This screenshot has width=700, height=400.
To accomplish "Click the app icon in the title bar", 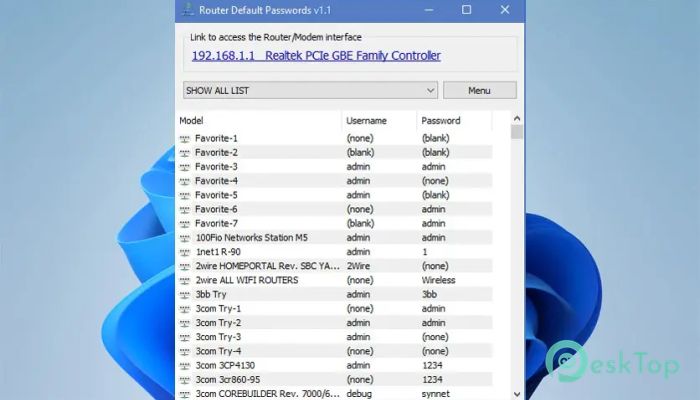I will coord(188,10).
